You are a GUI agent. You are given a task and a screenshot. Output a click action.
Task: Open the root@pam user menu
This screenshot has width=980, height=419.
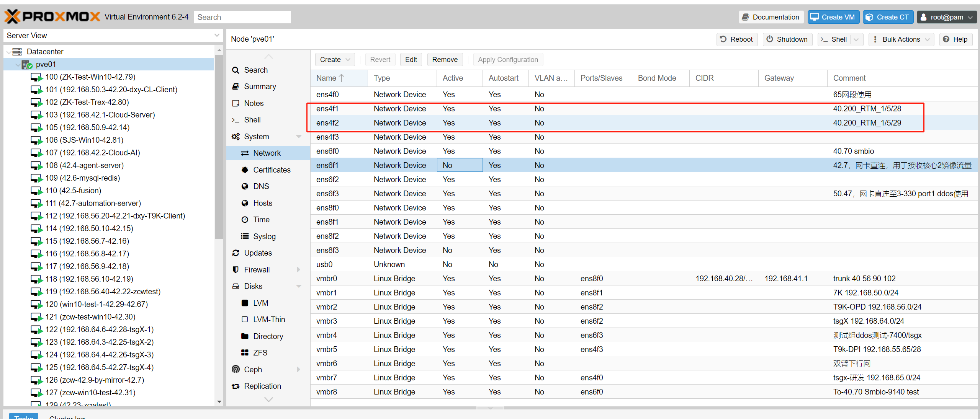pos(946,17)
